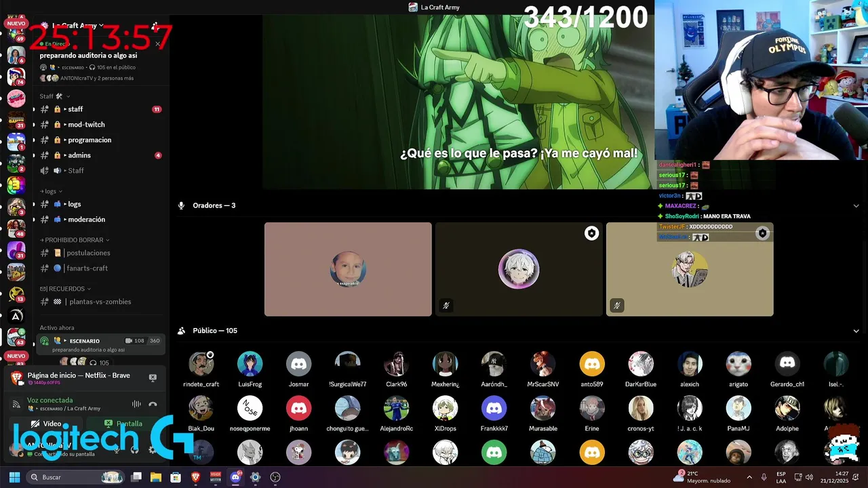This screenshot has height=488, width=868.
Task: Toggle the Vídeo camera button
Action: (47, 424)
